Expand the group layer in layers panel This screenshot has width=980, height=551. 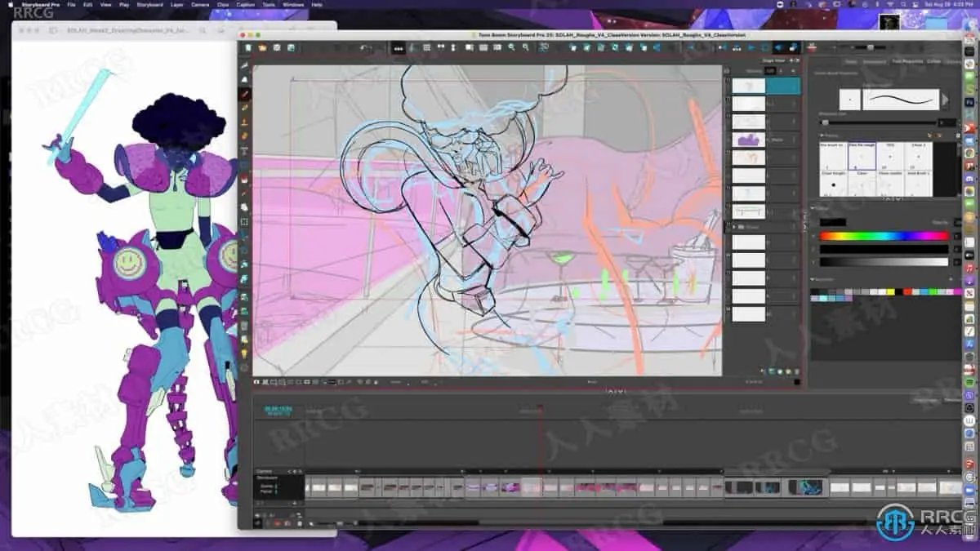tap(734, 227)
